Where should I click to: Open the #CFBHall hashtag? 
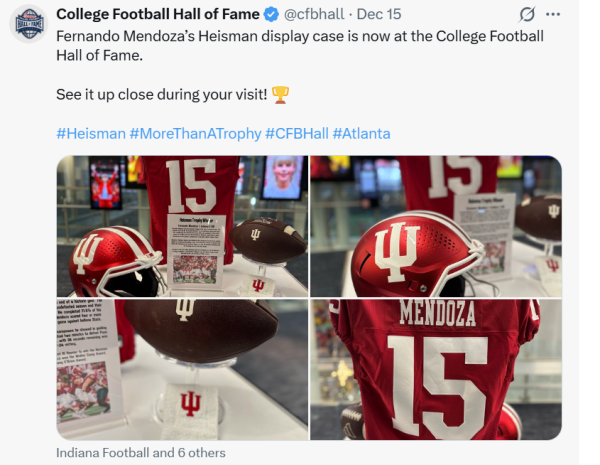click(296, 133)
